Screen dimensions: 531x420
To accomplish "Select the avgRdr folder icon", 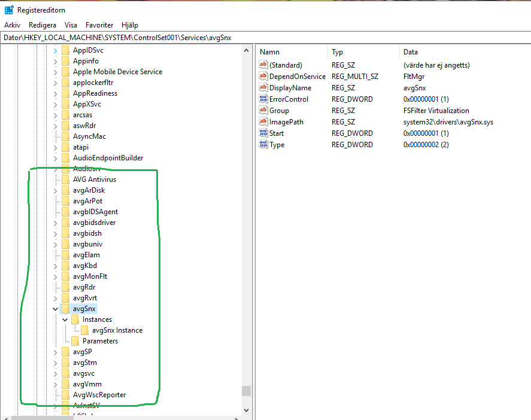I will tap(66, 287).
